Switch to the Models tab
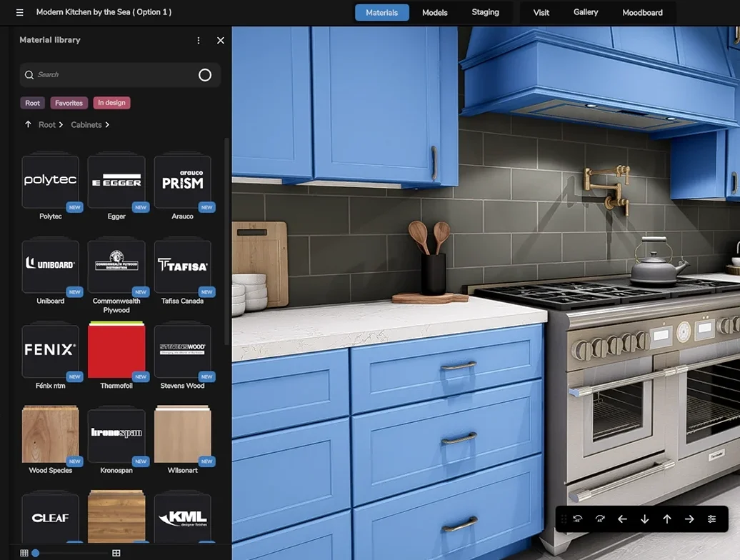Image resolution: width=740 pixels, height=560 pixels. tap(435, 13)
